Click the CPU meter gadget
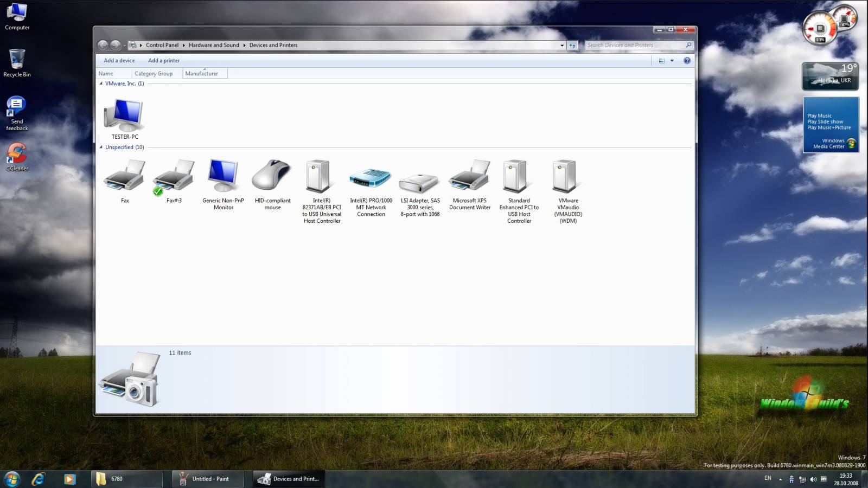 (x=829, y=25)
